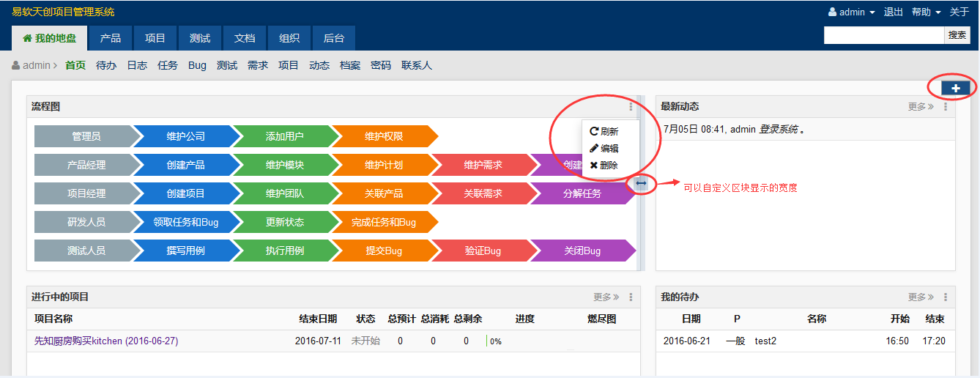980x378 pixels.
Task: Click in the search input field
Action: click(x=884, y=35)
